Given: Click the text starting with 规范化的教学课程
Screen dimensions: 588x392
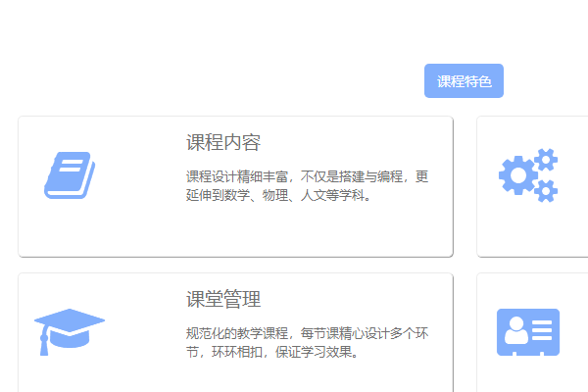Looking at the screenshot, I should click(x=307, y=342).
